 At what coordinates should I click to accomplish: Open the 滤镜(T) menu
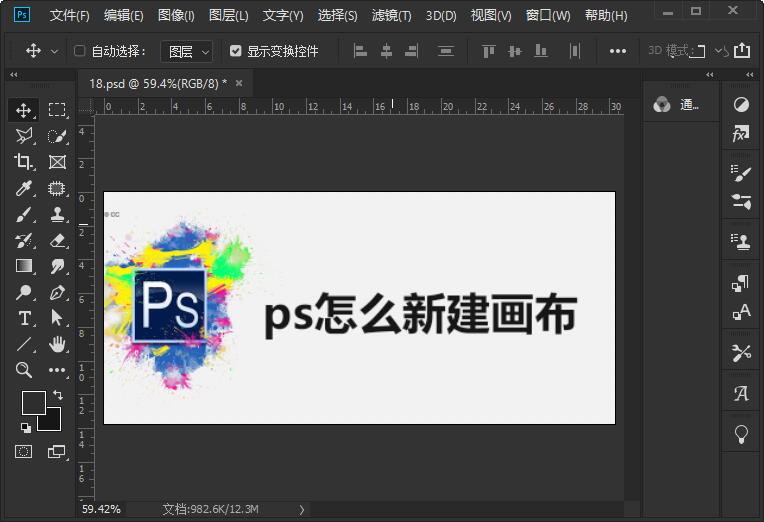coord(391,16)
